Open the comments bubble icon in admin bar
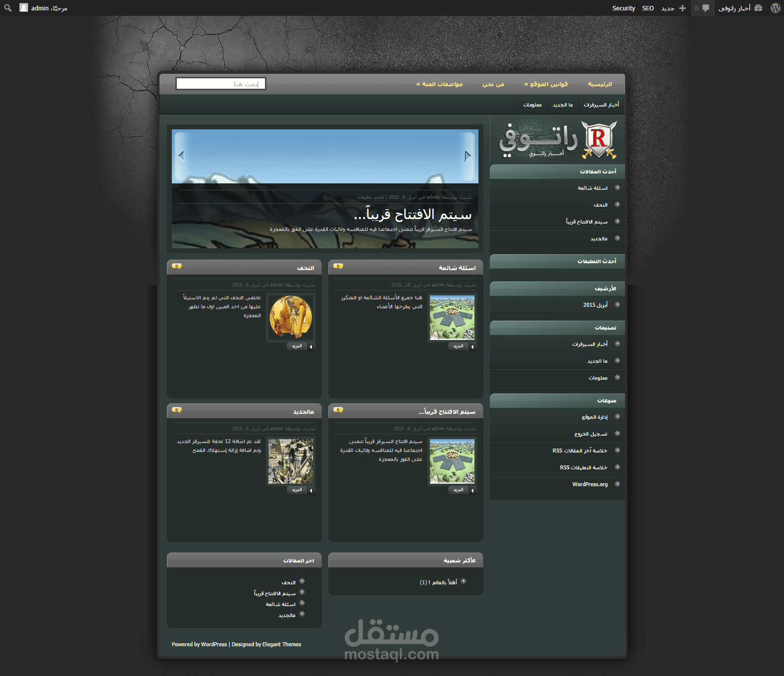 706,8
